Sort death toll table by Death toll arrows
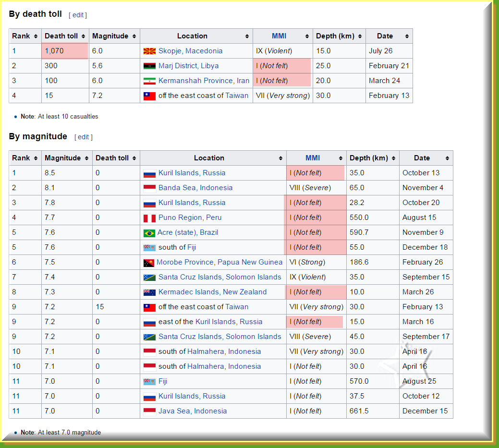This screenshot has width=499, height=448. pyautogui.click(x=83, y=36)
